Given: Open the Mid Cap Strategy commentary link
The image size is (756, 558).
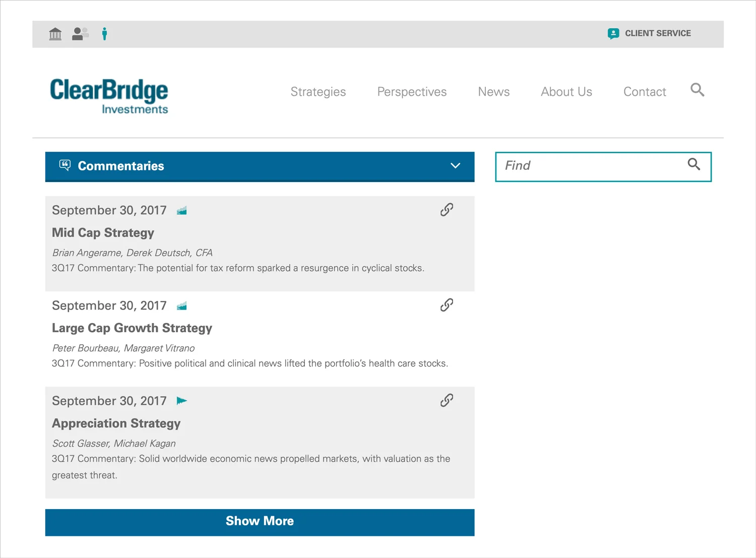Looking at the screenshot, I should [103, 232].
